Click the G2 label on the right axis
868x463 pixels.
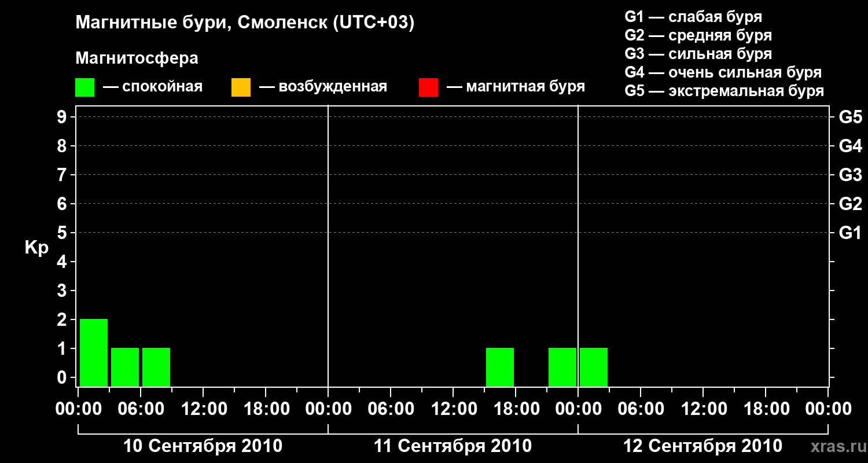point(851,204)
